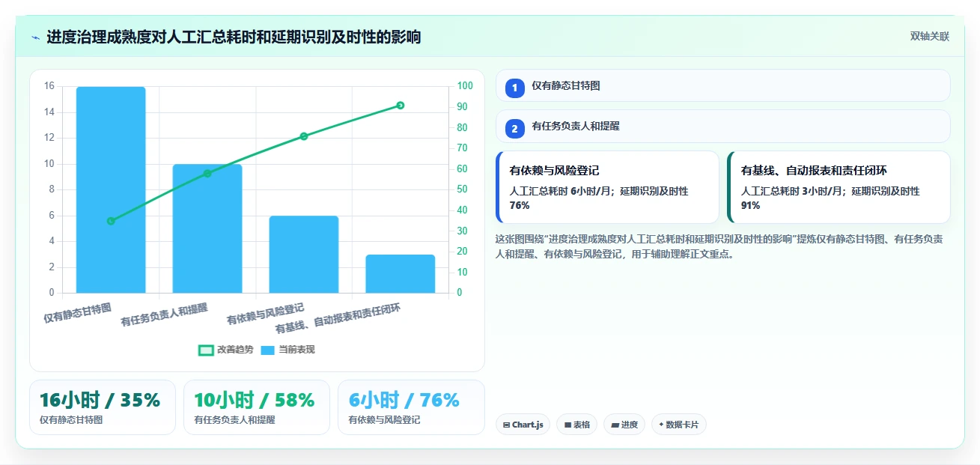980x465 pixels.
Task: Select the 仅有静态甘特图 list row
Action: [722, 85]
